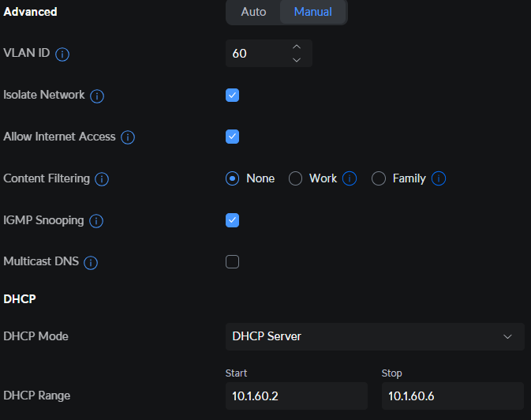Image resolution: width=531 pixels, height=420 pixels.
Task: Click the info icon next to VLAN ID
Action: pyautogui.click(x=63, y=54)
